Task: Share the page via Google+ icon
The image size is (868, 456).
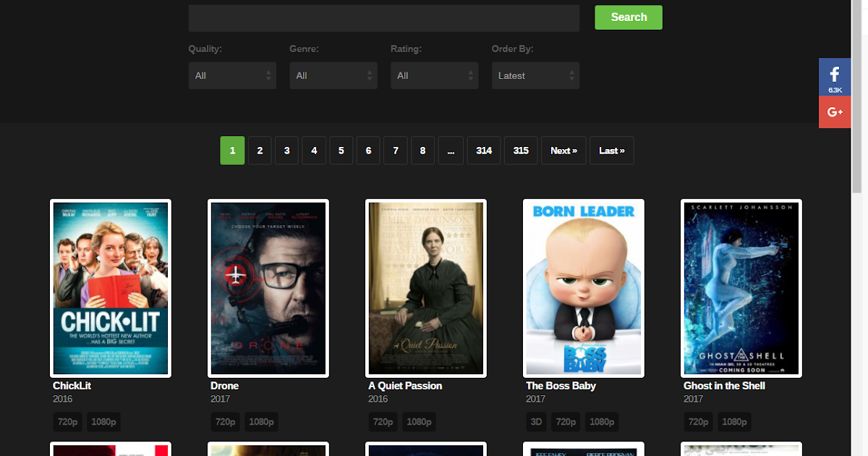Action: [835, 112]
